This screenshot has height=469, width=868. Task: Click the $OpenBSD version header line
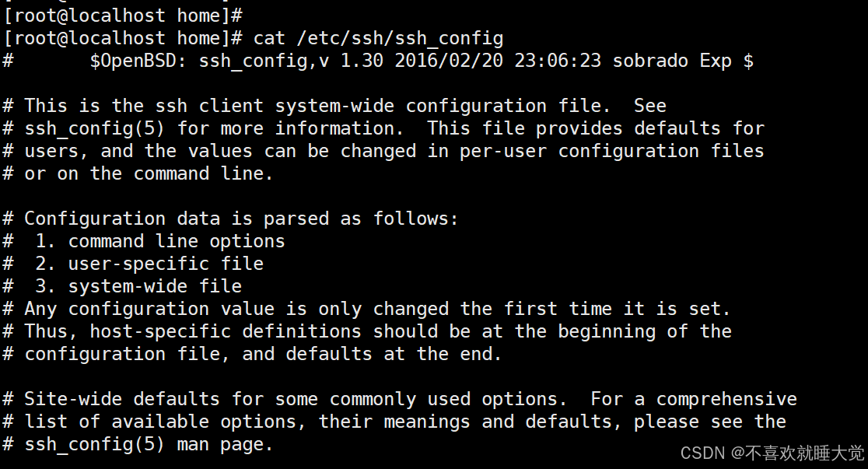(378, 61)
